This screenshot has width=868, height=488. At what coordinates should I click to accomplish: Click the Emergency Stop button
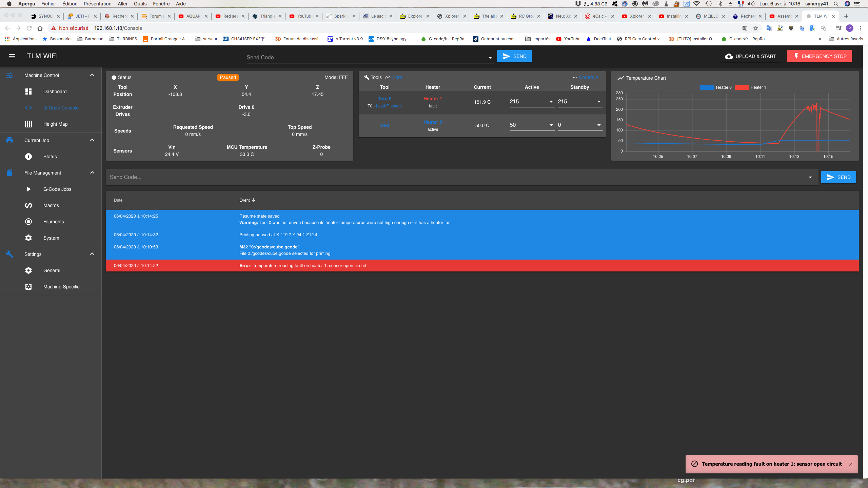821,56
